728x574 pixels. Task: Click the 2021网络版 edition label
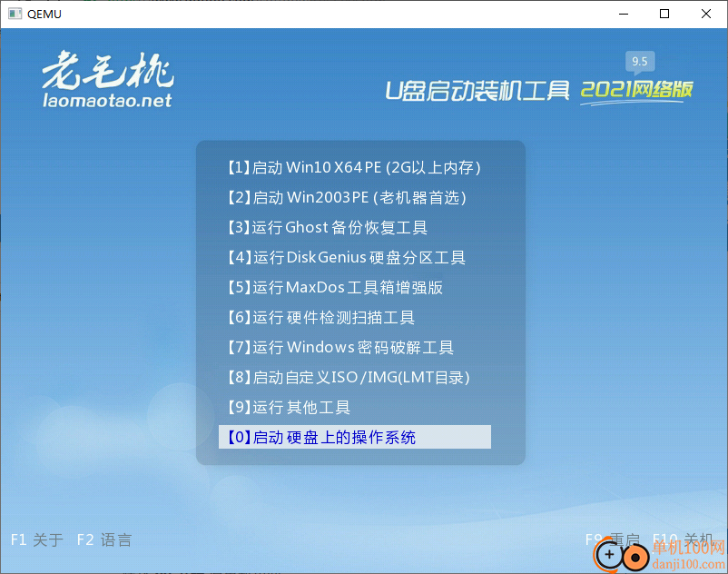point(636,90)
